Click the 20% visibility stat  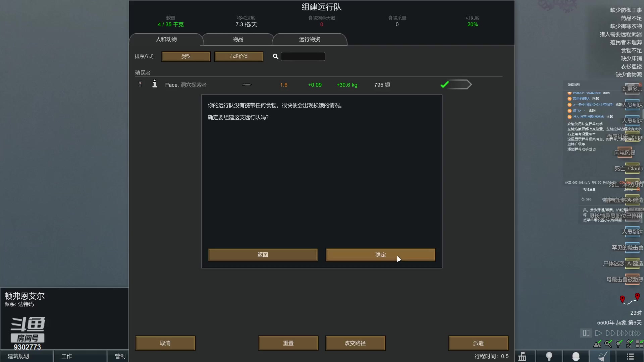point(472,24)
